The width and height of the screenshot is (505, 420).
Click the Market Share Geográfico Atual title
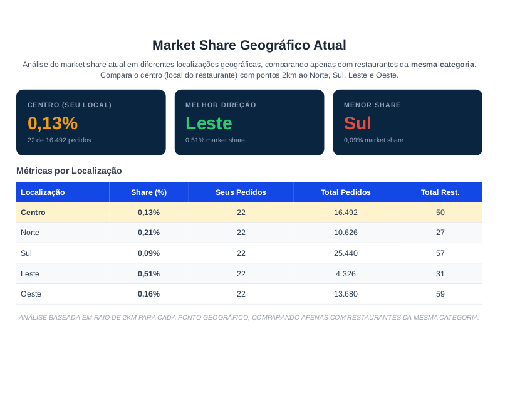249,45
